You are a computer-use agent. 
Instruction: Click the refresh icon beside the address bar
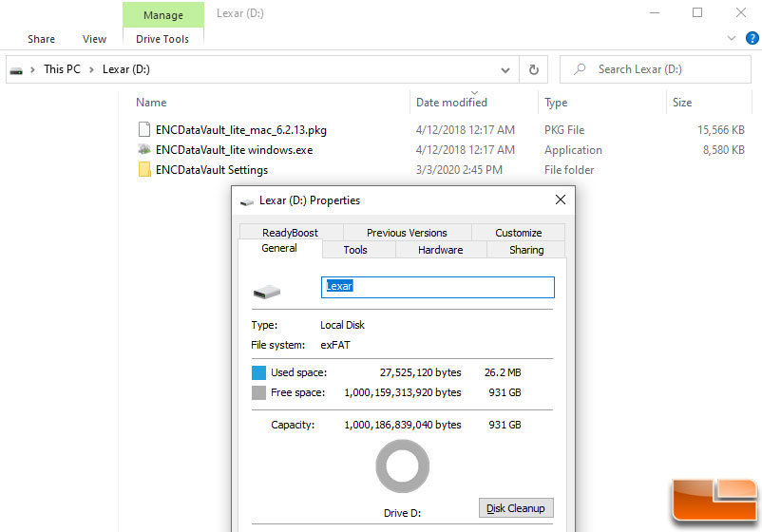point(534,69)
